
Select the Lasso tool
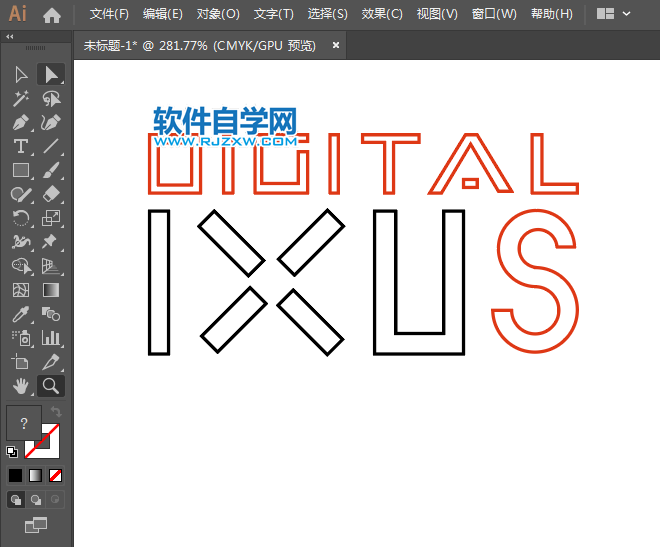[x=51, y=98]
